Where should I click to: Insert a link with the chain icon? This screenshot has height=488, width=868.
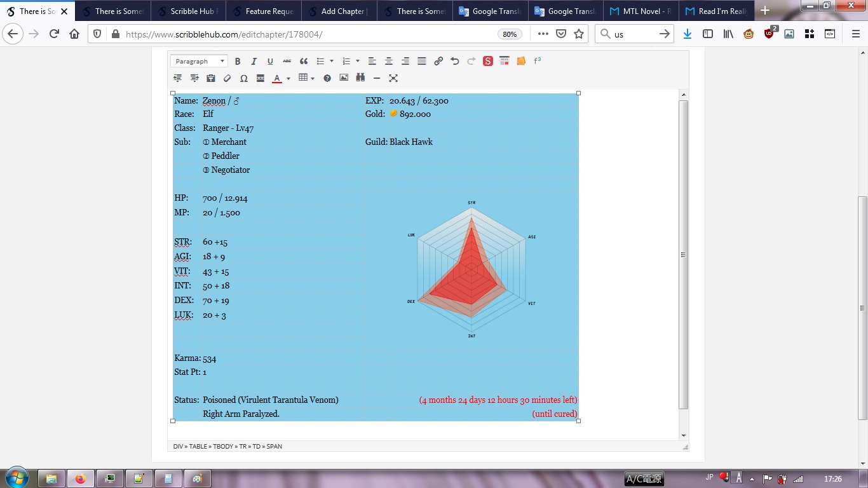[438, 62]
